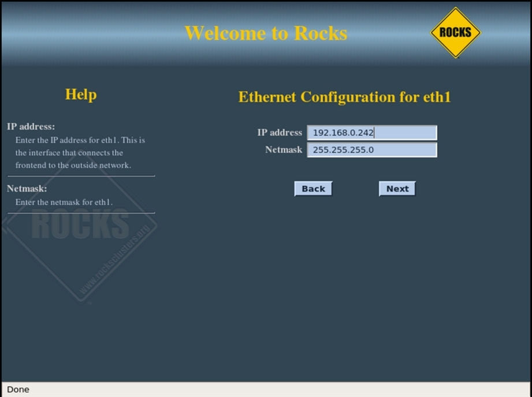Click the 'Help' heading
The height and width of the screenshot is (397, 532).
(81, 95)
